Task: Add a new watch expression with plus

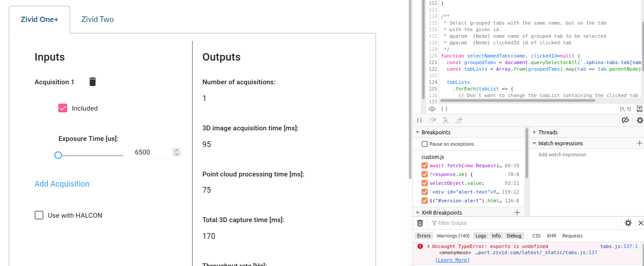Action: (640, 143)
